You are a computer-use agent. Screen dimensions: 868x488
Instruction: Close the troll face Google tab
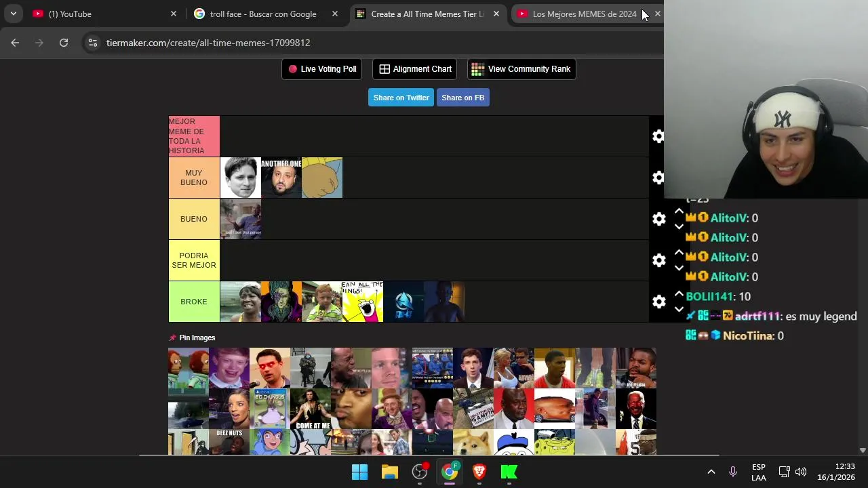coord(334,14)
